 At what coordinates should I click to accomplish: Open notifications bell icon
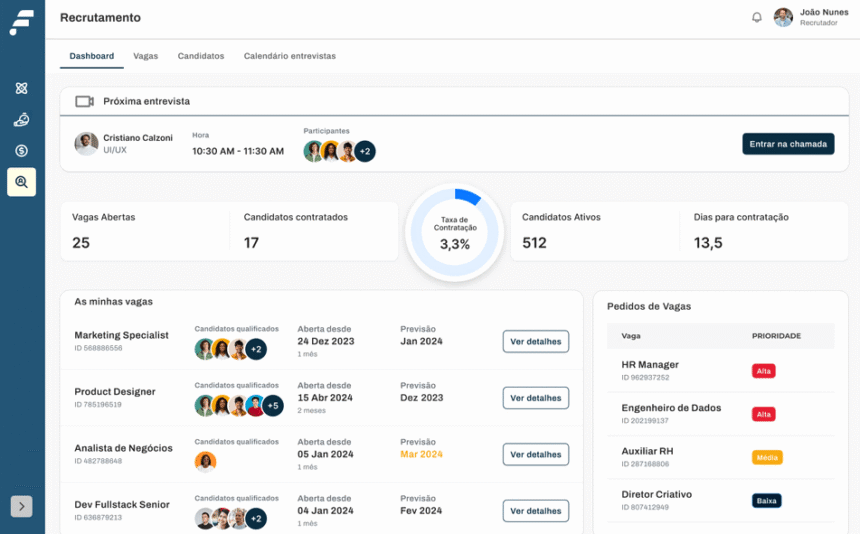tap(756, 18)
